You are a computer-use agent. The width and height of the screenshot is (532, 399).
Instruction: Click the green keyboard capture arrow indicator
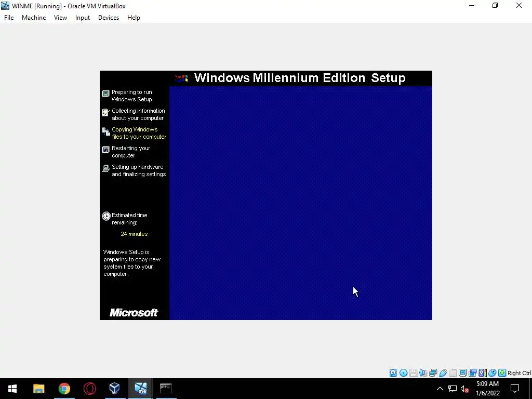pos(502,373)
